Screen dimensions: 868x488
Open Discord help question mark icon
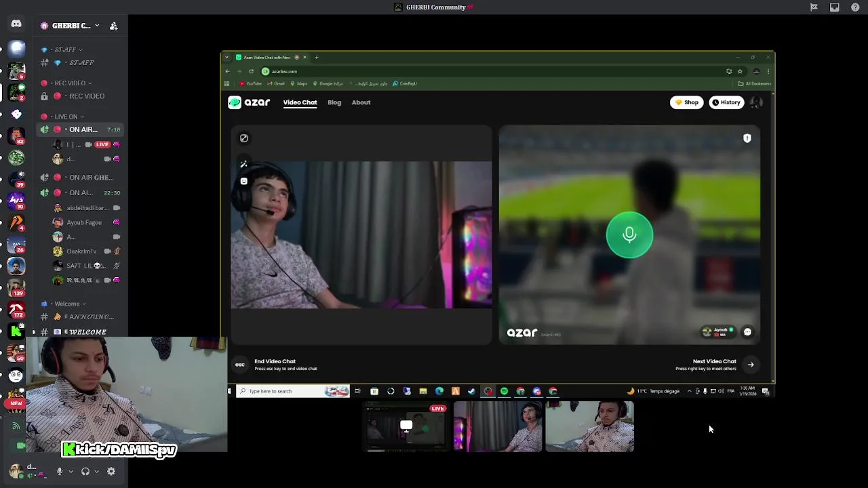point(855,7)
